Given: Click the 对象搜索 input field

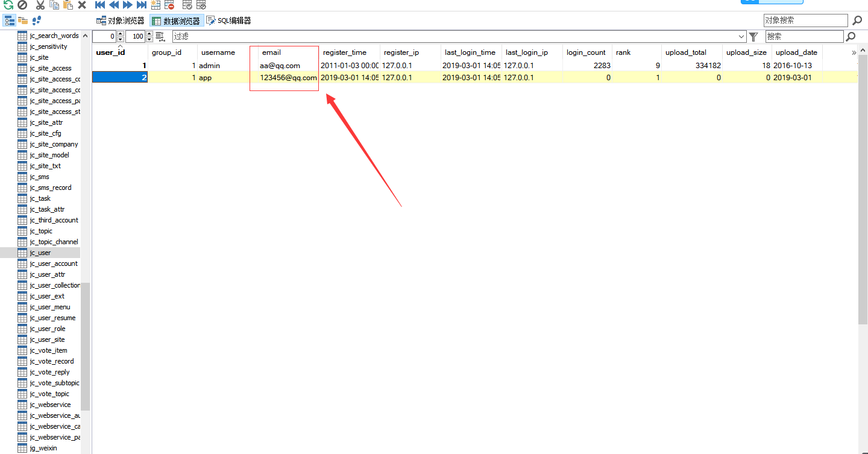Looking at the screenshot, I should pyautogui.click(x=805, y=20).
